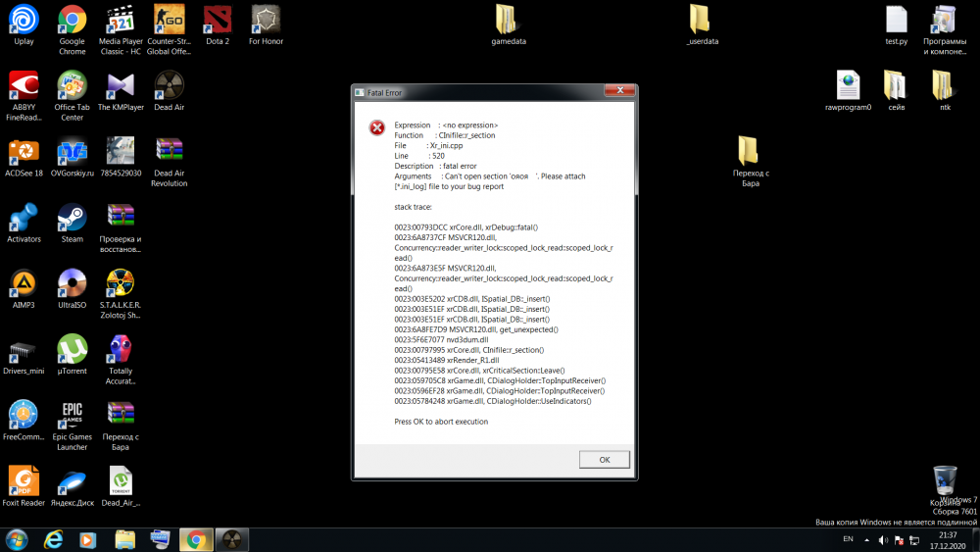Select the For Honor desktop icon
Screen dimensions: 980x552
(266, 23)
